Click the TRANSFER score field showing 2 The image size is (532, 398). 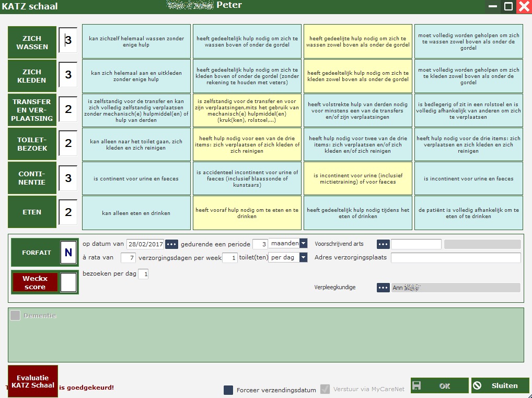[68, 109]
